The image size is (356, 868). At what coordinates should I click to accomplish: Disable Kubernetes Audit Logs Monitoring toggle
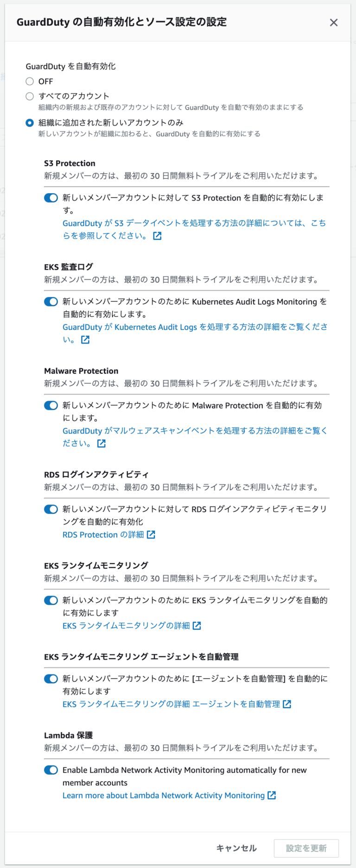coord(51,302)
